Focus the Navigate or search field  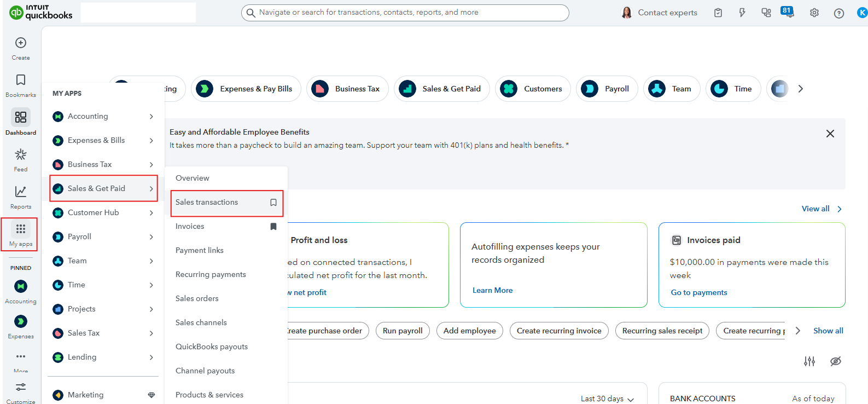tap(405, 13)
